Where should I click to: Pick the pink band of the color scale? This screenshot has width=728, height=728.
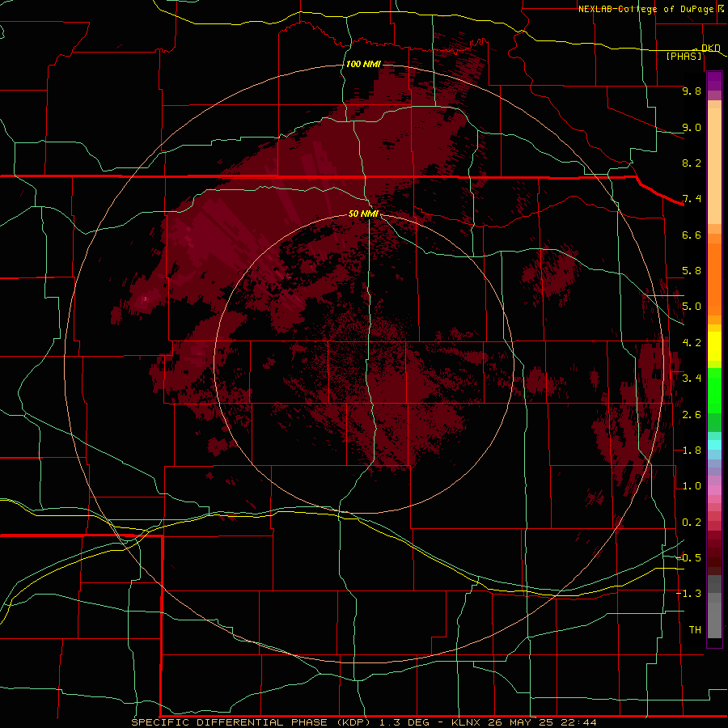click(714, 490)
